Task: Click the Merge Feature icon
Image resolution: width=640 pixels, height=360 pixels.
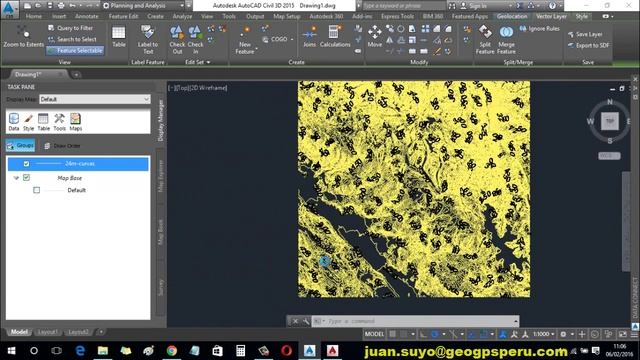Action: [506, 40]
